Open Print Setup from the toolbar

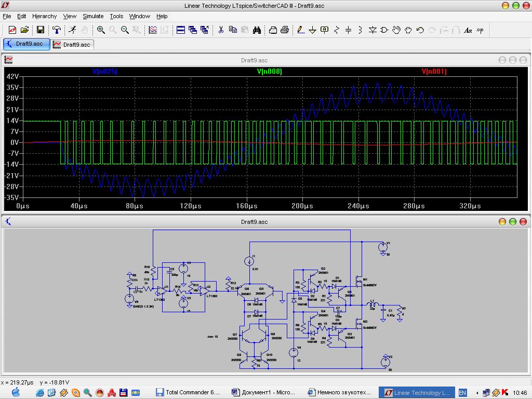tap(273, 30)
